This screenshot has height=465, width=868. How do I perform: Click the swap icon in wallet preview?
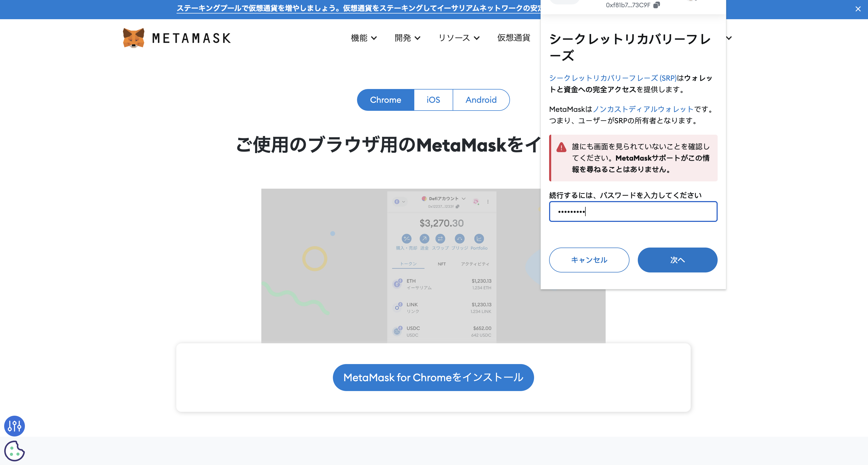click(x=440, y=239)
